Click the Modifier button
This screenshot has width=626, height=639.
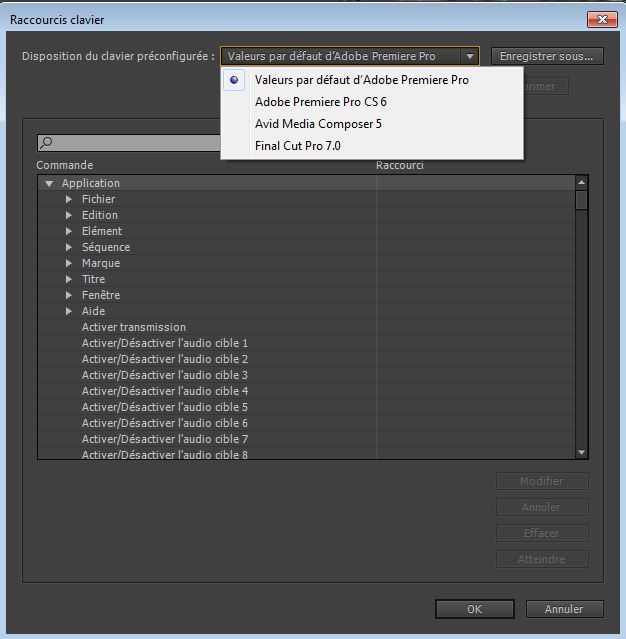click(x=542, y=481)
